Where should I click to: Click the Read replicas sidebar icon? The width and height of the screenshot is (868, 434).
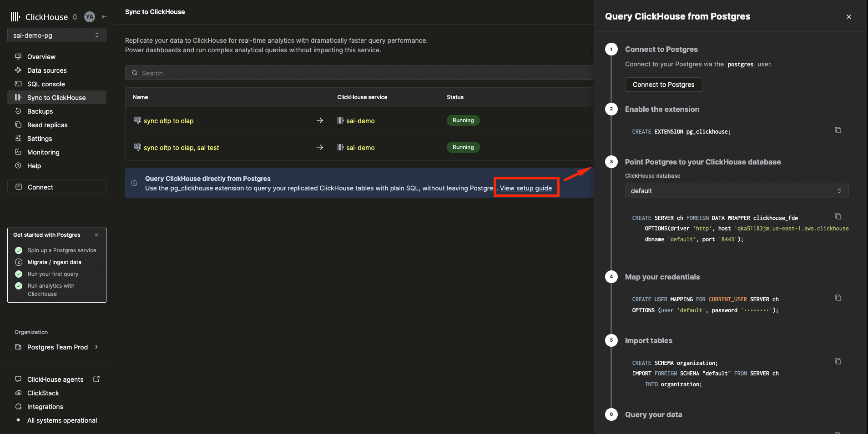[18, 125]
